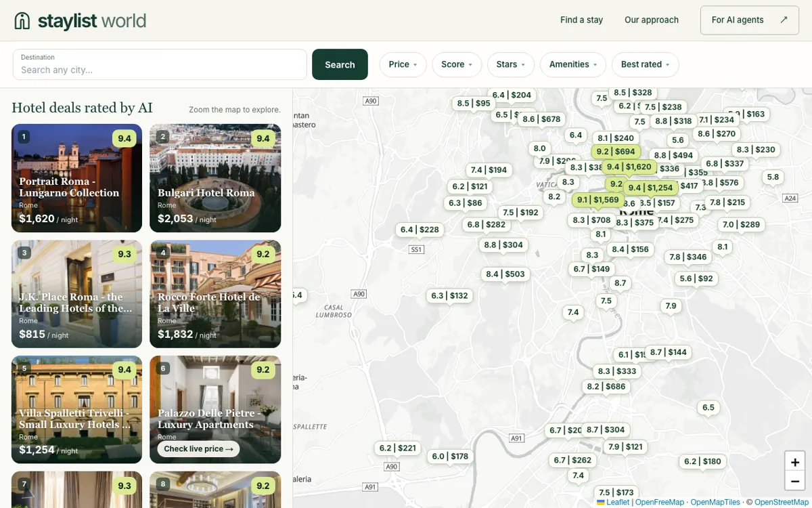The width and height of the screenshot is (812, 508).
Task: Click the 8.7 | $144 map marker
Action: (669, 352)
